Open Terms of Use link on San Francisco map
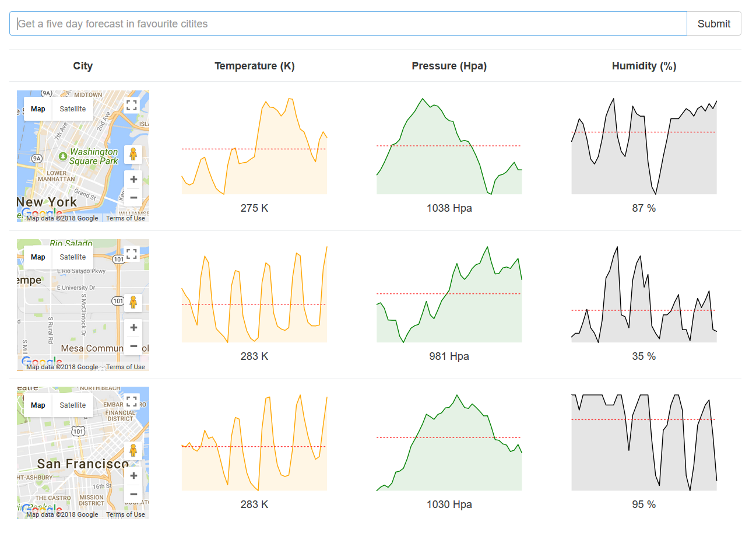The width and height of the screenshot is (756, 536). click(125, 514)
